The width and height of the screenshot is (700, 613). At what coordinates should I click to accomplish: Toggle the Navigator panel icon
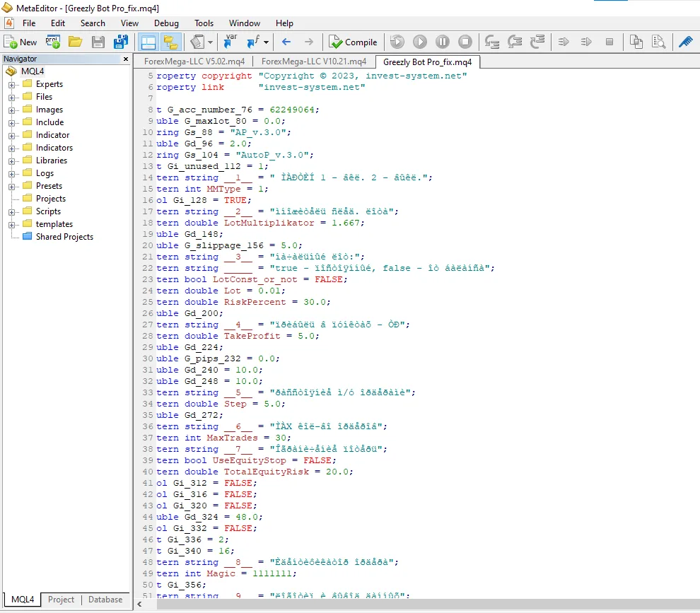coord(148,42)
